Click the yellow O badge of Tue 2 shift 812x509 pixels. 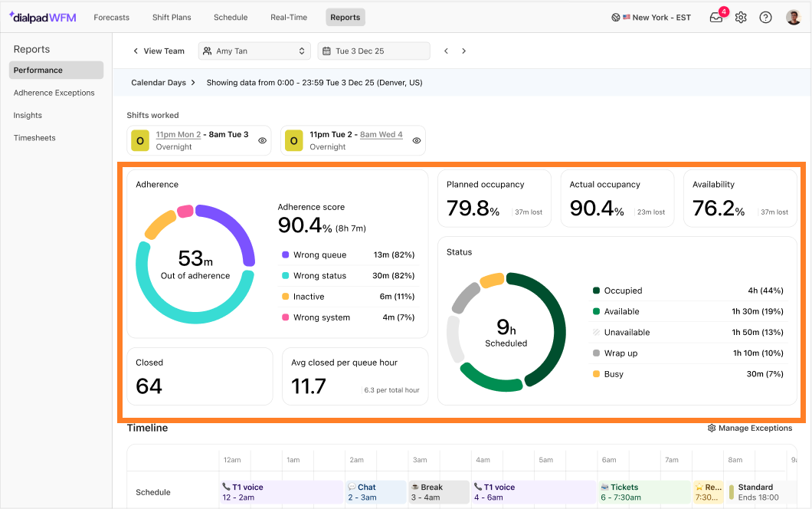(293, 140)
